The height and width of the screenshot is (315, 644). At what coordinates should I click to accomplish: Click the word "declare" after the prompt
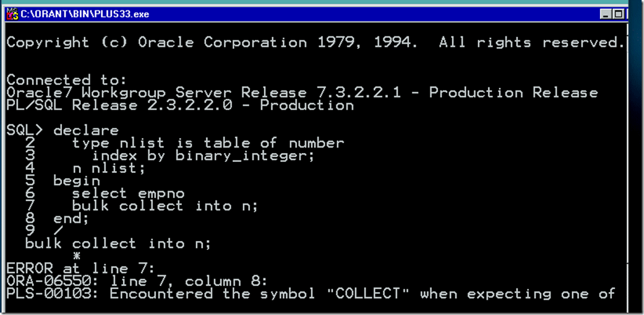click(86, 131)
